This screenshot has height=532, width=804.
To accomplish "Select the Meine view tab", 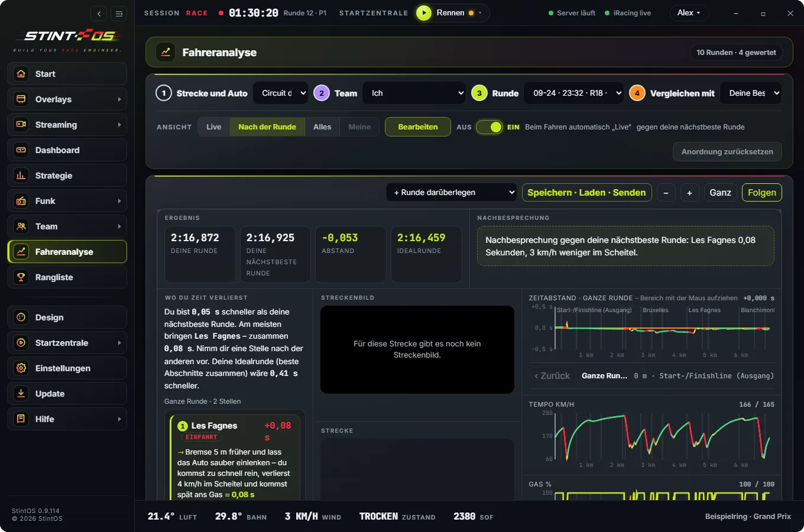I will 359,127.
